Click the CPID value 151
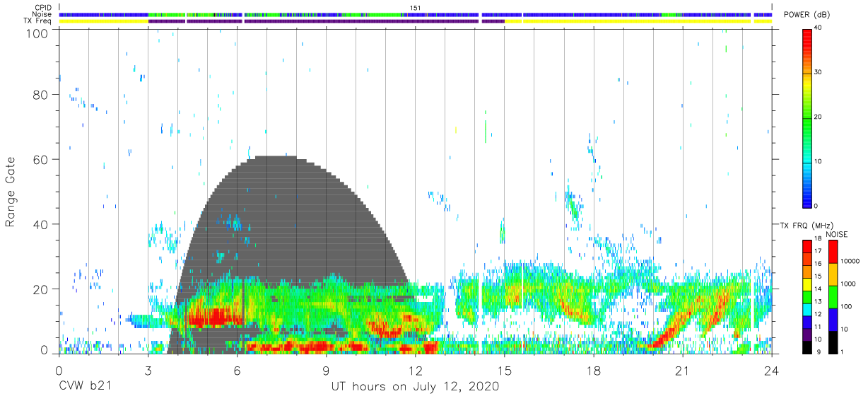The image size is (868, 401). [416, 8]
